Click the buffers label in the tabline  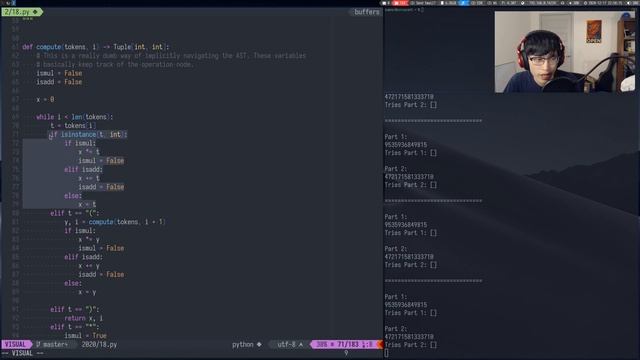[367, 12]
